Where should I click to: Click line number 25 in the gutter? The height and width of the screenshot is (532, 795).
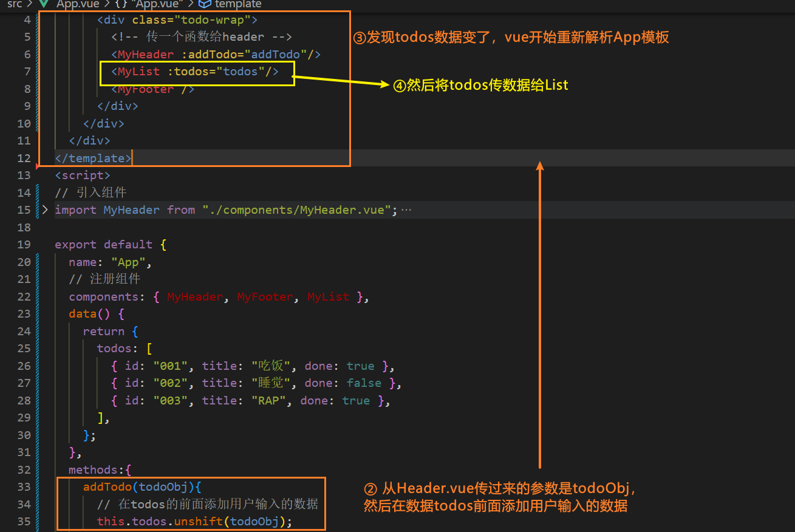[x=24, y=349]
